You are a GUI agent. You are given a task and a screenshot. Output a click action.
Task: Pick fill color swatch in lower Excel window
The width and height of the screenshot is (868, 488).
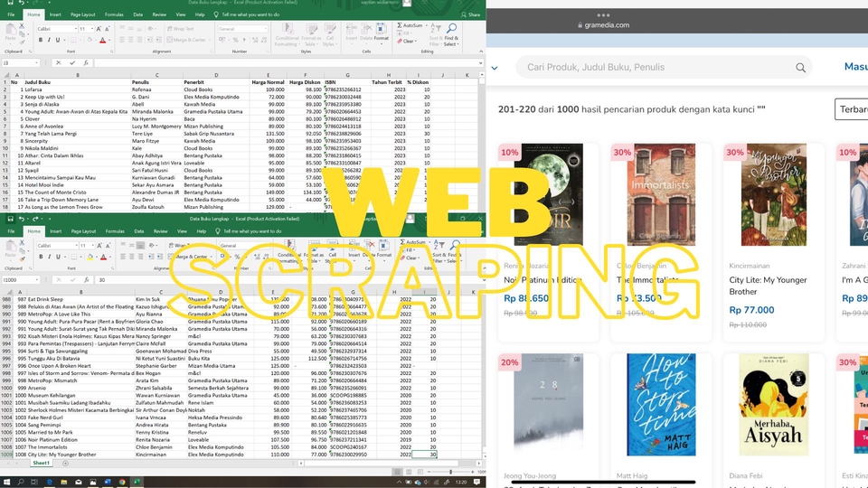90,257
